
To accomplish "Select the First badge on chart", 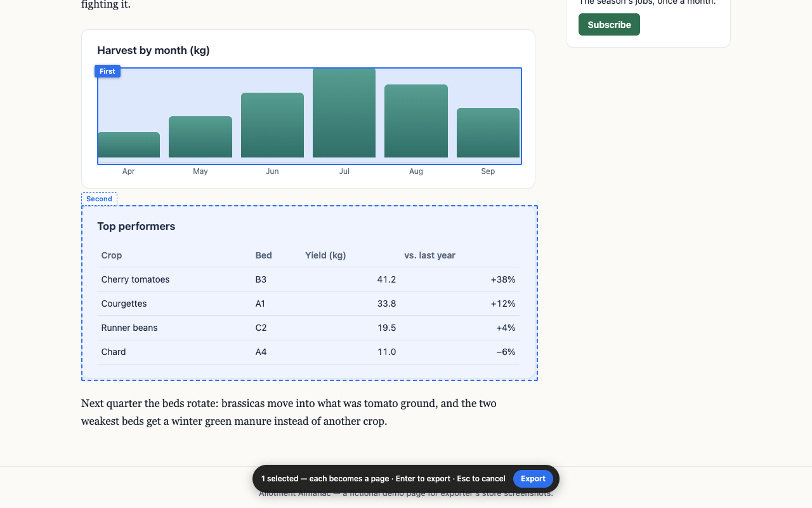I will click(x=107, y=71).
